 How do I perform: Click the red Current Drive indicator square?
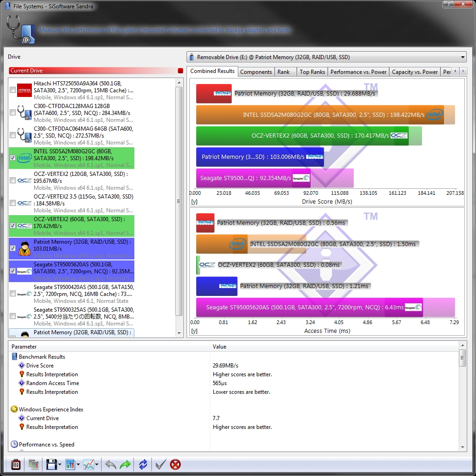pos(181,71)
